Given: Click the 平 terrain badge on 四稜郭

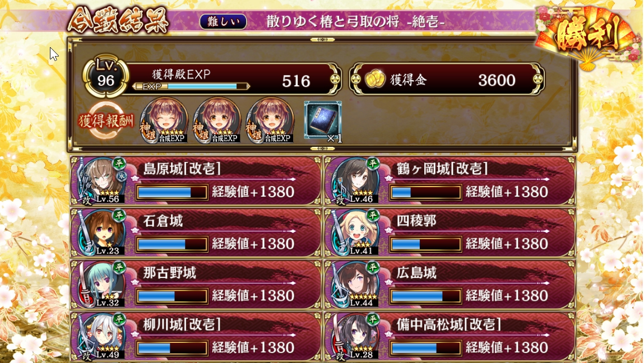Looking at the screenshot, I should (x=373, y=215).
